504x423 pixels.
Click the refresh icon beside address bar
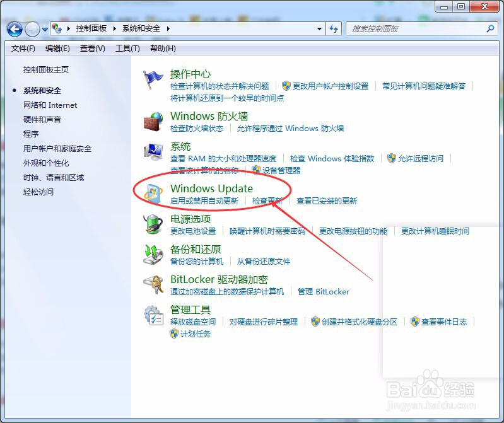(x=334, y=29)
